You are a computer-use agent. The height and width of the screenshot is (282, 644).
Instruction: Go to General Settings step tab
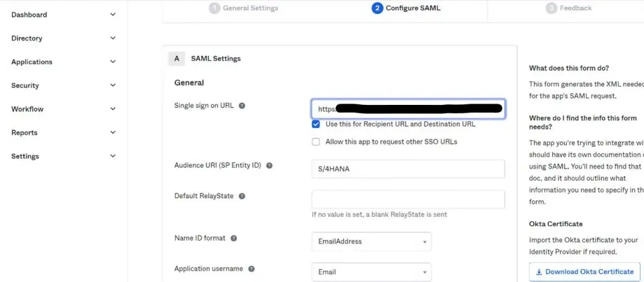250,8
